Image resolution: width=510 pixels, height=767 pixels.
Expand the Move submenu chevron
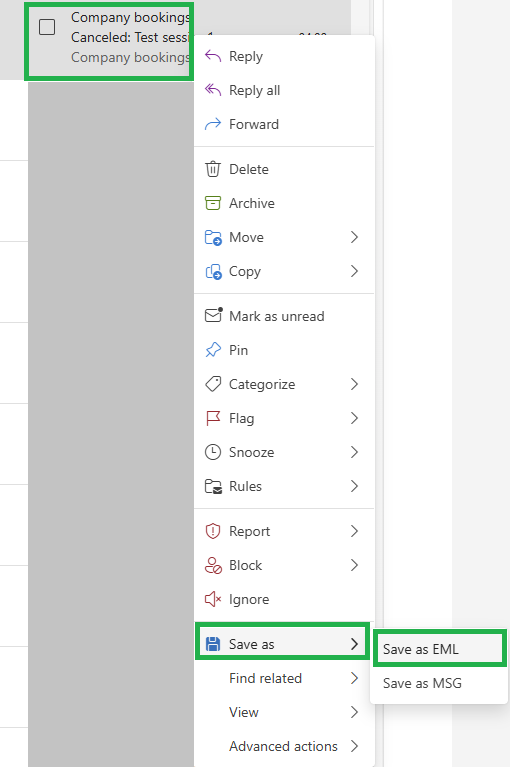355,237
